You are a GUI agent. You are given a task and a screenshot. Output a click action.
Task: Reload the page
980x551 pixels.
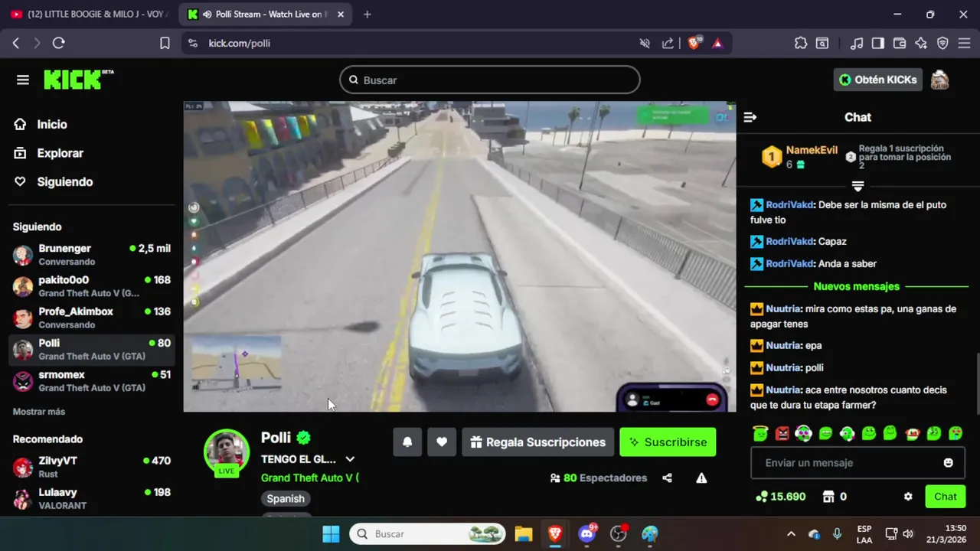(x=58, y=44)
